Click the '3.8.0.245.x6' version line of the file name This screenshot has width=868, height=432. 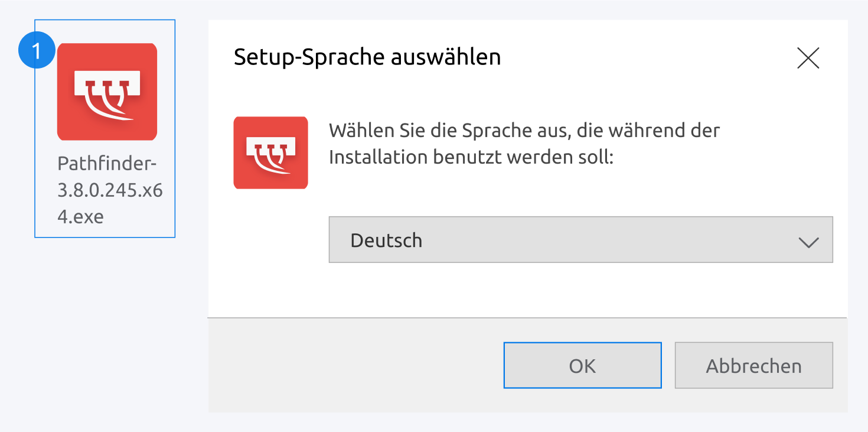tap(110, 190)
